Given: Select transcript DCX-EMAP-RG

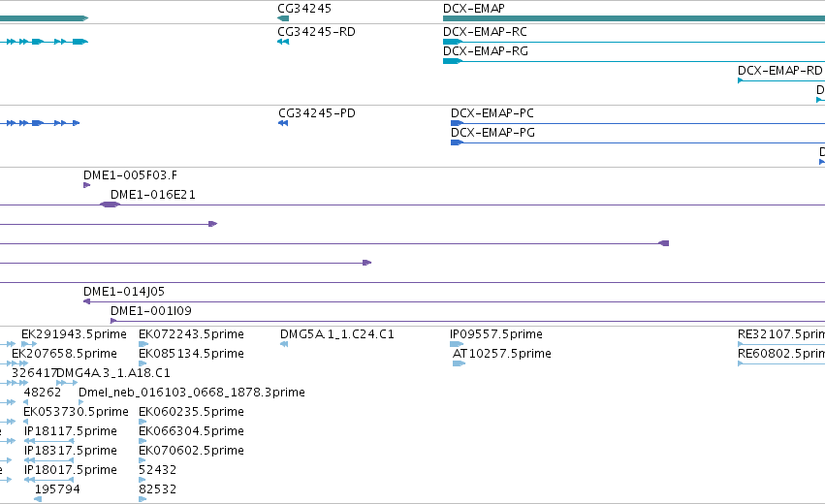Looking at the screenshot, I should click(485, 51).
